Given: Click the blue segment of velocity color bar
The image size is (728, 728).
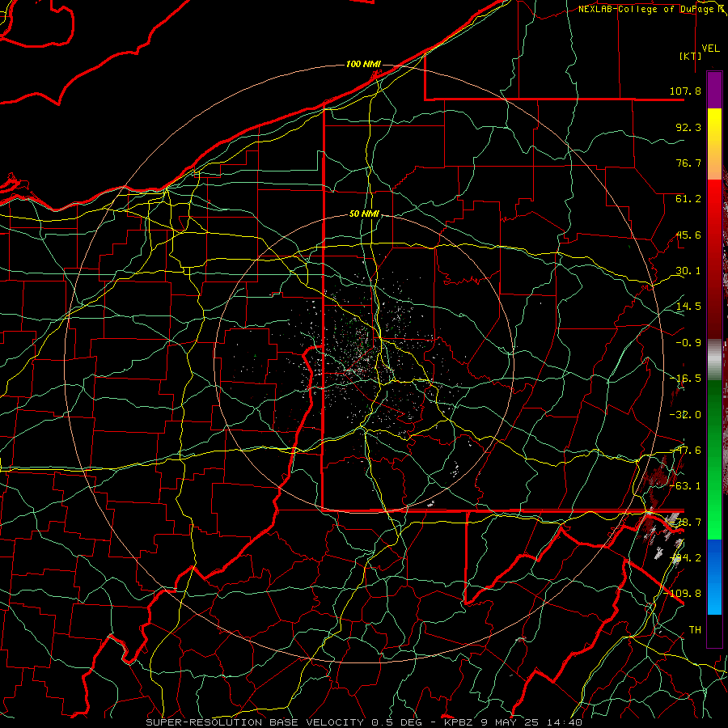Looking at the screenshot, I should 714,577.
